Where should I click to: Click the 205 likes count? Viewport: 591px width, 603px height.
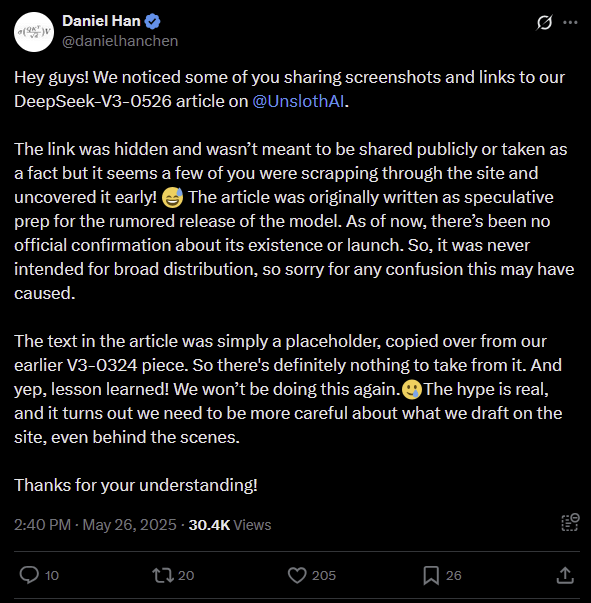pyautogui.click(x=324, y=575)
